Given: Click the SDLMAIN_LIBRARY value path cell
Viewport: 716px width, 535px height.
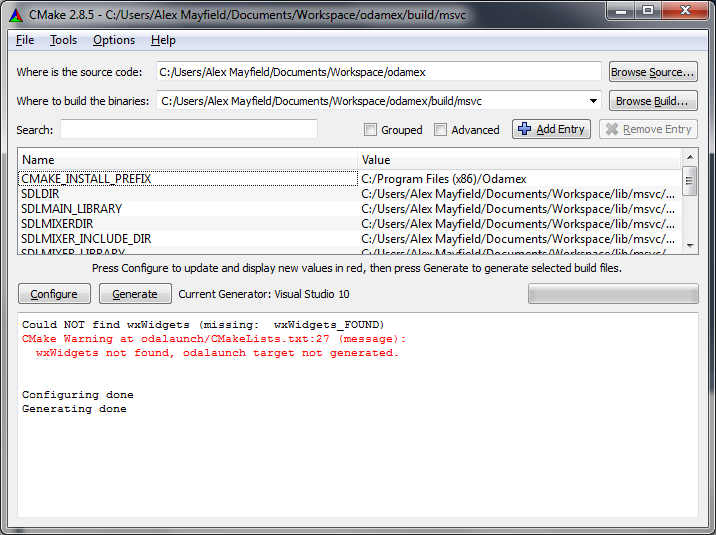Looking at the screenshot, I should [520, 209].
